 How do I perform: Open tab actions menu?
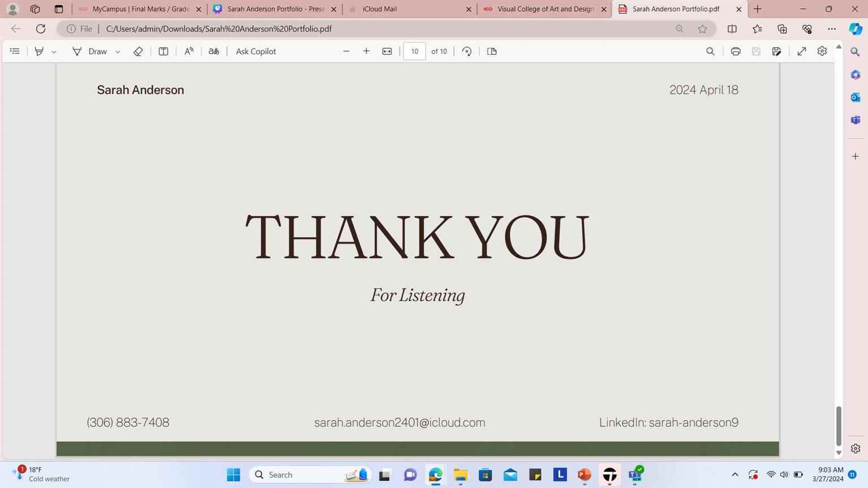click(x=59, y=9)
